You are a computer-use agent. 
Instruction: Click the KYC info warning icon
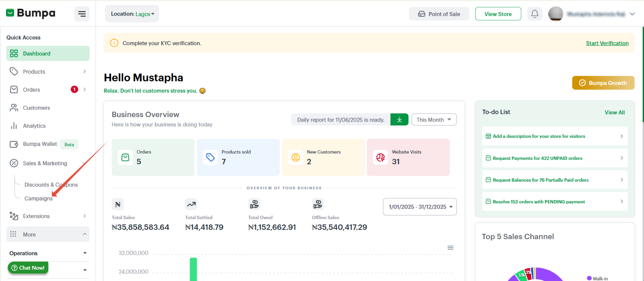[x=114, y=43]
